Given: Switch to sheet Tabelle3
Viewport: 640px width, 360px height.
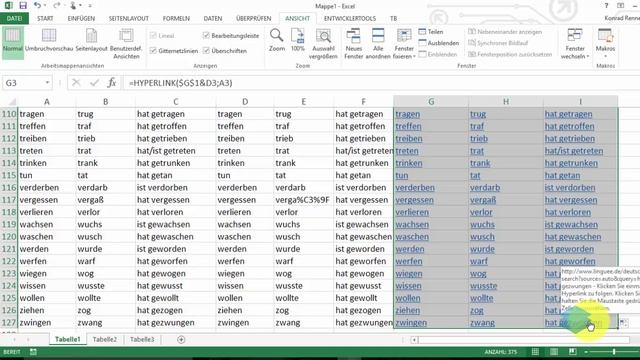Looking at the screenshot, I should pos(142,340).
